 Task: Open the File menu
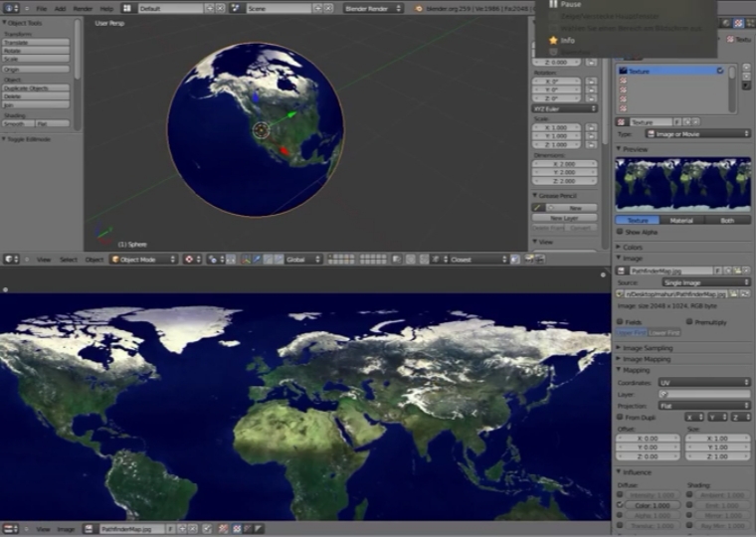coord(42,9)
